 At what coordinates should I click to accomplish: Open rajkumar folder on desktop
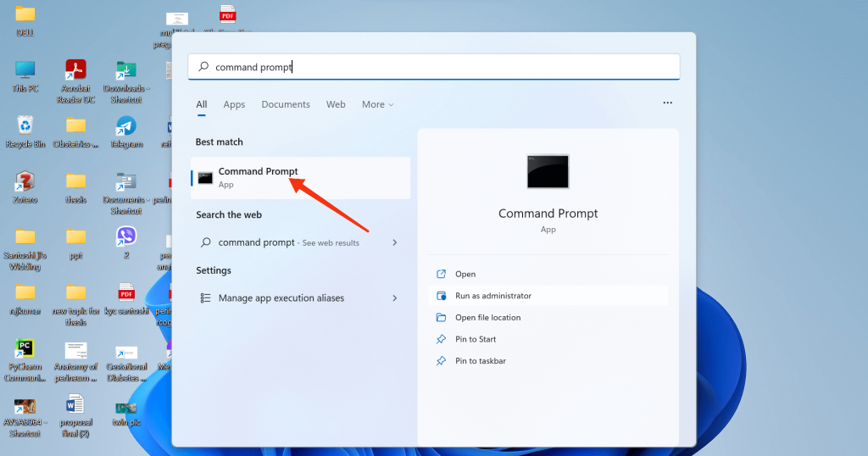tap(25, 299)
